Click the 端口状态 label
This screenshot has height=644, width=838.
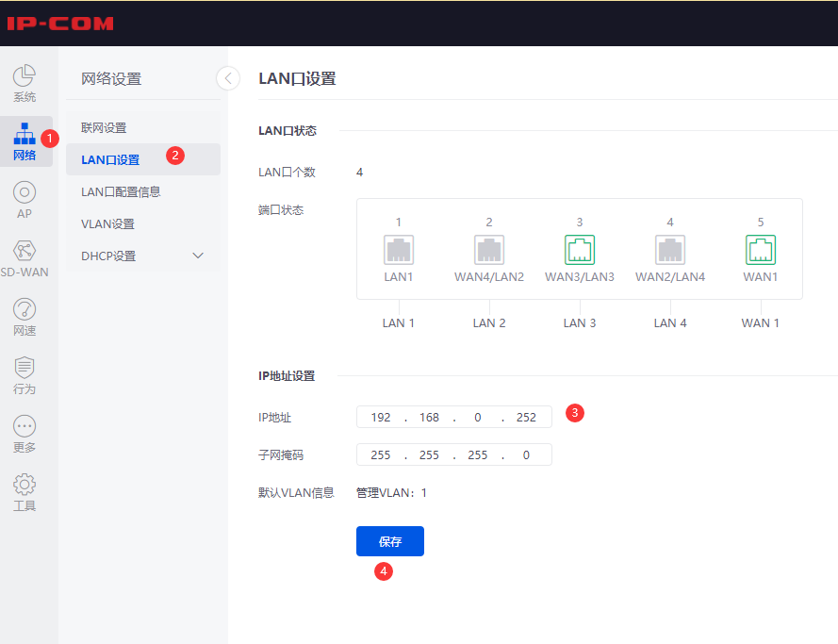[281, 210]
